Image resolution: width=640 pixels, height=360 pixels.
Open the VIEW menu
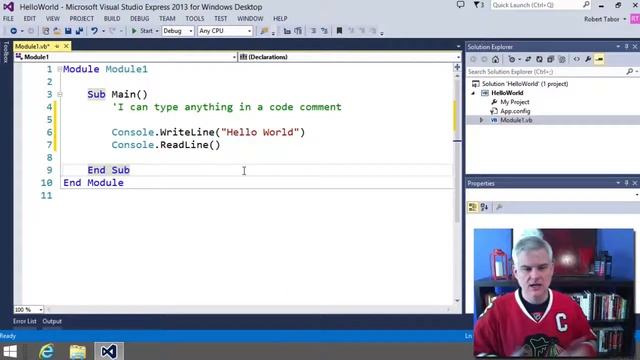[x=53, y=19]
